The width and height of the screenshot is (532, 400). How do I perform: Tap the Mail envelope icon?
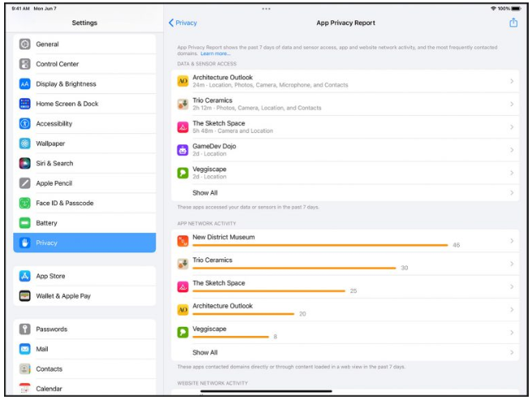pyautogui.click(x=25, y=349)
